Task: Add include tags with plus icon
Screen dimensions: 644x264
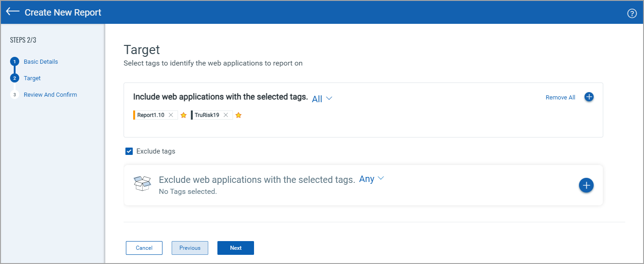Action: 589,97
